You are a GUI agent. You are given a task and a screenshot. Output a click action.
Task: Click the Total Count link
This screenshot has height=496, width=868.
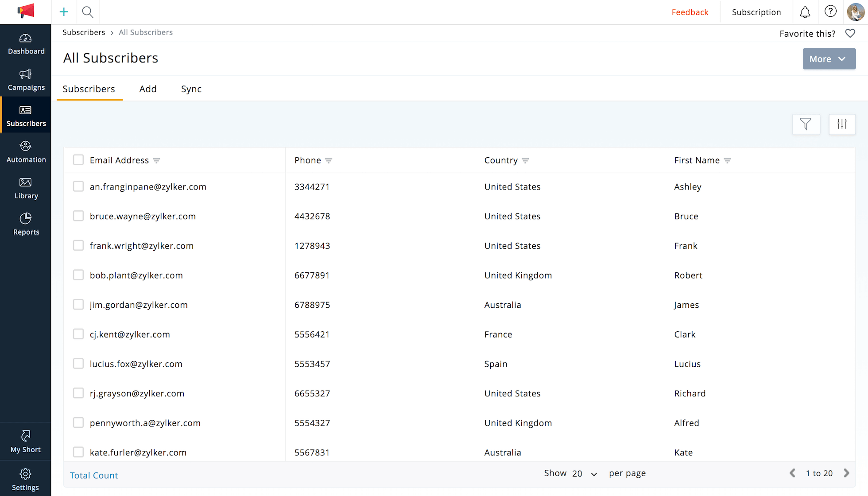pos(94,475)
